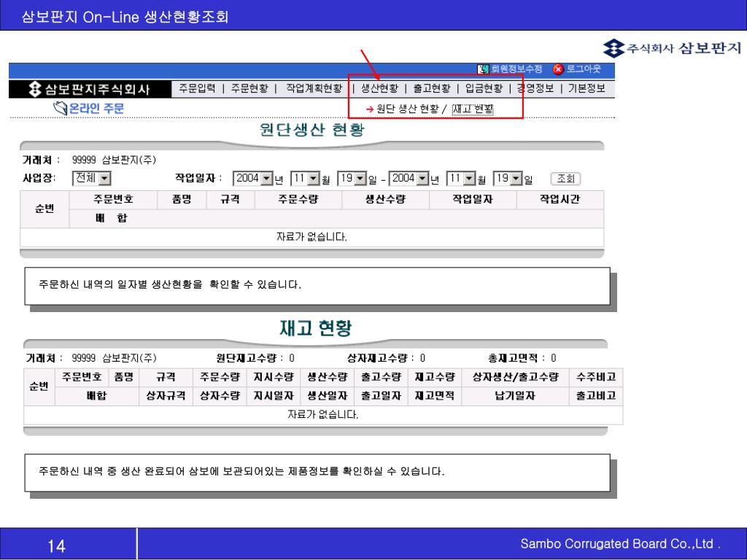This screenshot has height=560, width=747.
Task: Click the 상자규격 column header
Action: (166, 396)
